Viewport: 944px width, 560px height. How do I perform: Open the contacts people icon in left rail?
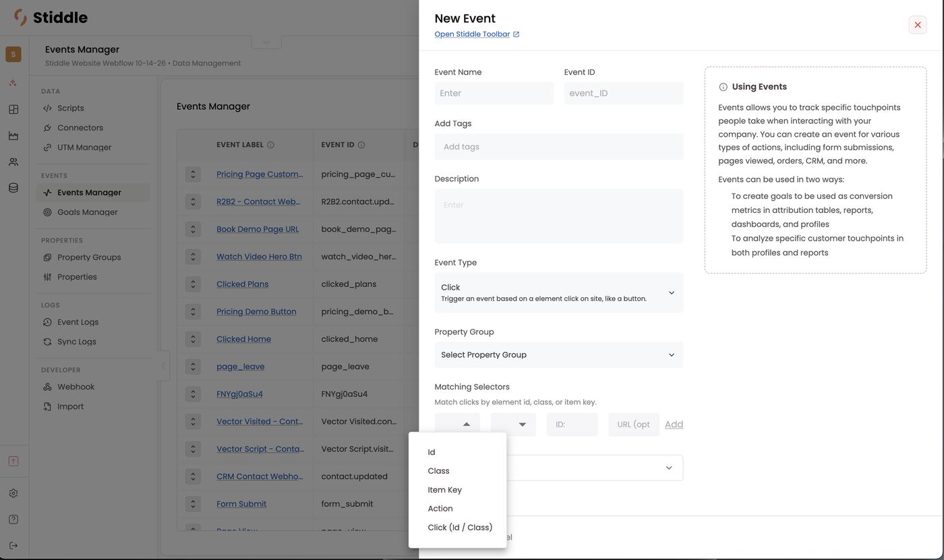(x=13, y=162)
